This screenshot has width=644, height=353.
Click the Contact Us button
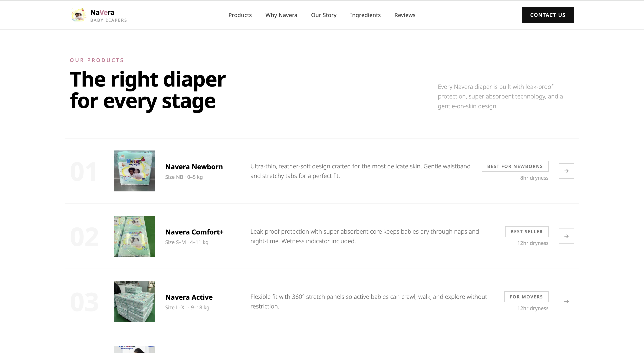[548, 15]
